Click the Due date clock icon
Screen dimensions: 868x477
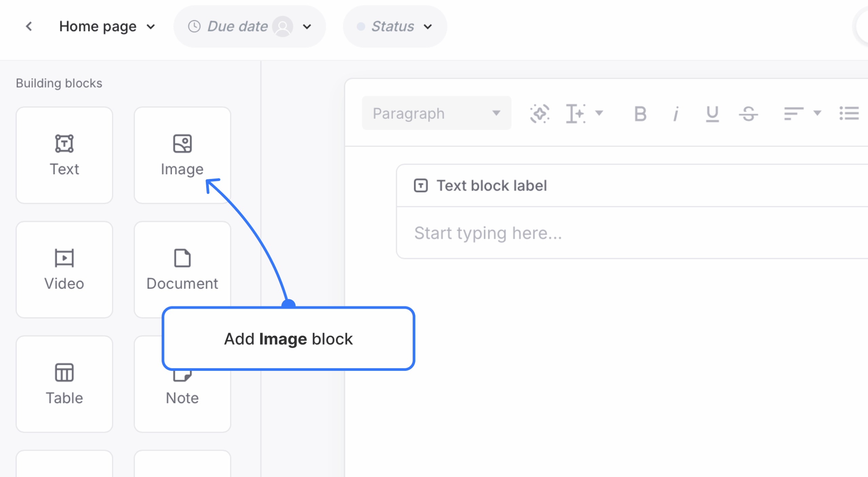pos(194,26)
